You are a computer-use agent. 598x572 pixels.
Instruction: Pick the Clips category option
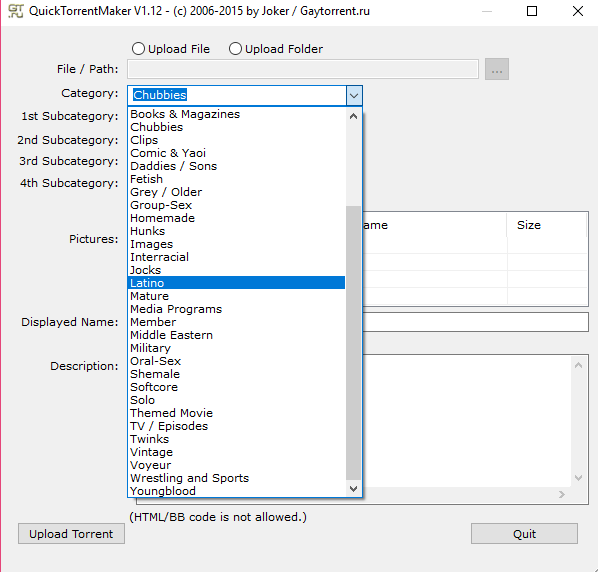point(236,140)
